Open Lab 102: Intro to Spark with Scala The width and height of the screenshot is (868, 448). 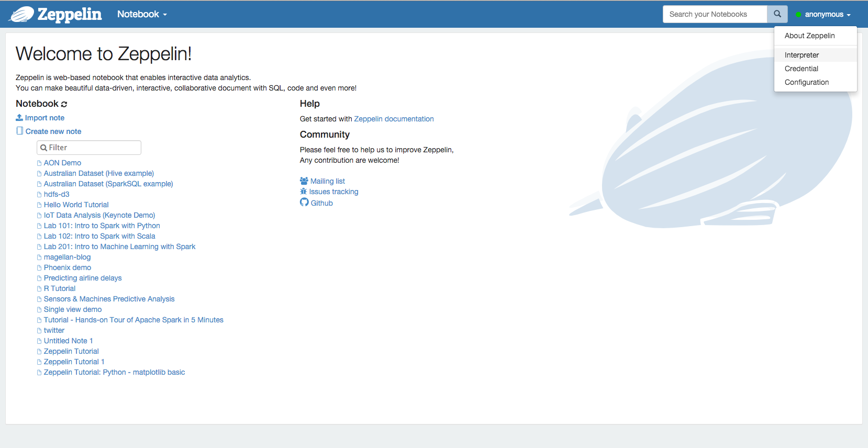99,236
